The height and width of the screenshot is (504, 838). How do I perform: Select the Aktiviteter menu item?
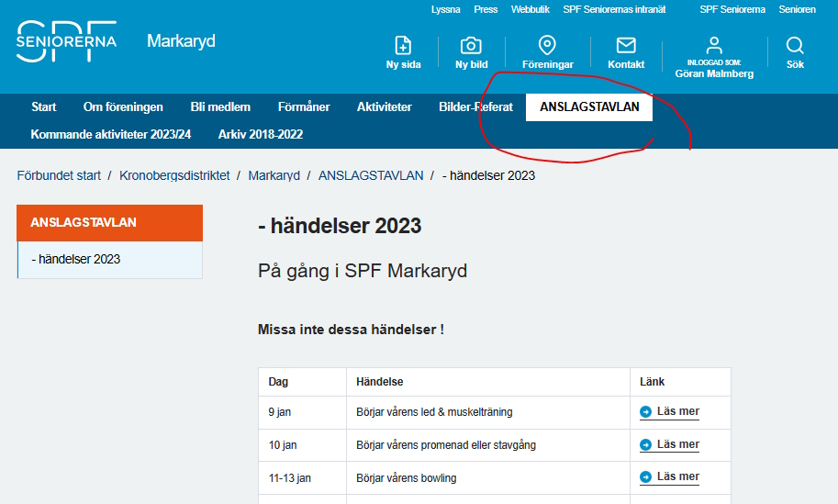(385, 106)
